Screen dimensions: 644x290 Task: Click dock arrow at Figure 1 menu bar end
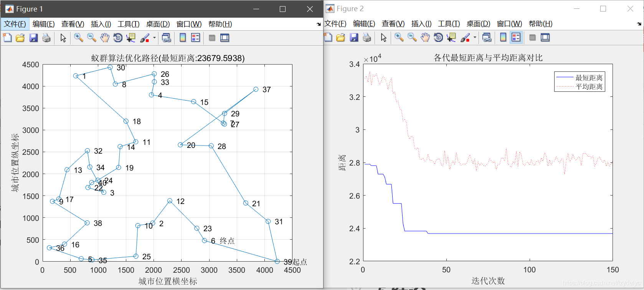click(319, 24)
